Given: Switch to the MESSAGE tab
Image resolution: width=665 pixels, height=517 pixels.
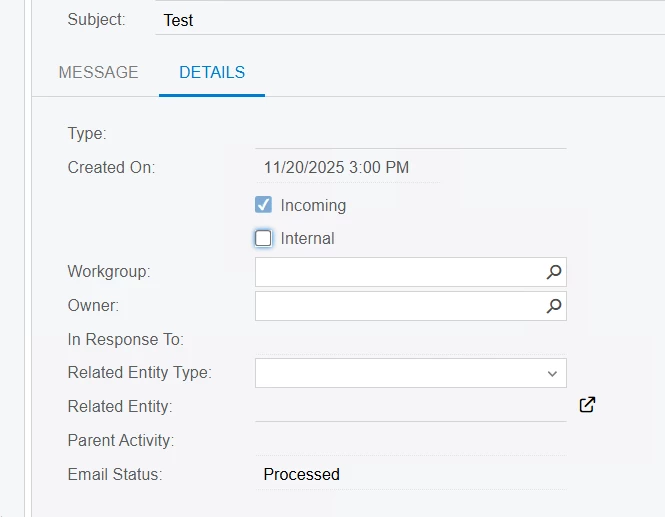Looking at the screenshot, I should (x=98, y=73).
